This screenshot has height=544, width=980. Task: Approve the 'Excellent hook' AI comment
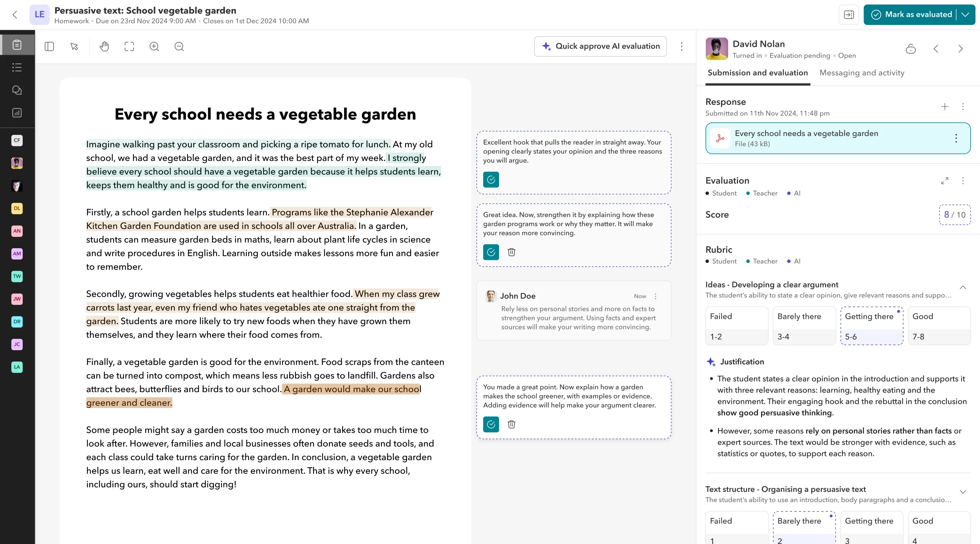coord(491,179)
